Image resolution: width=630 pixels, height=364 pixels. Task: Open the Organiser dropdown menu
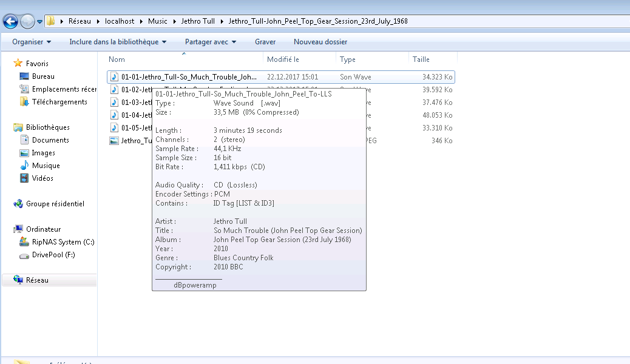pos(32,42)
